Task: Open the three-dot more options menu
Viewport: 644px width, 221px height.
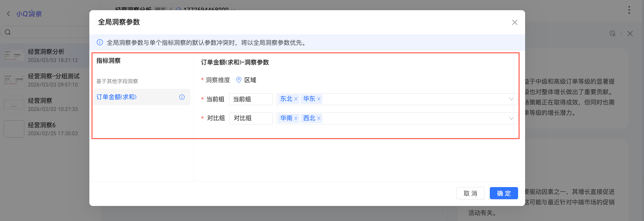Action: point(629,10)
